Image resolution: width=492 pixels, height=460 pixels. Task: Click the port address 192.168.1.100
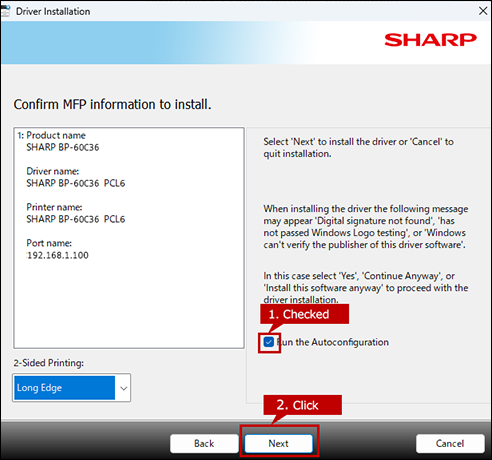click(58, 255)
